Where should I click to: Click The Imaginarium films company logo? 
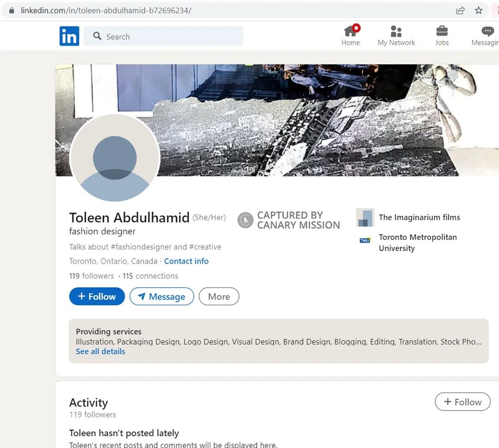click(x=365, y=217)
